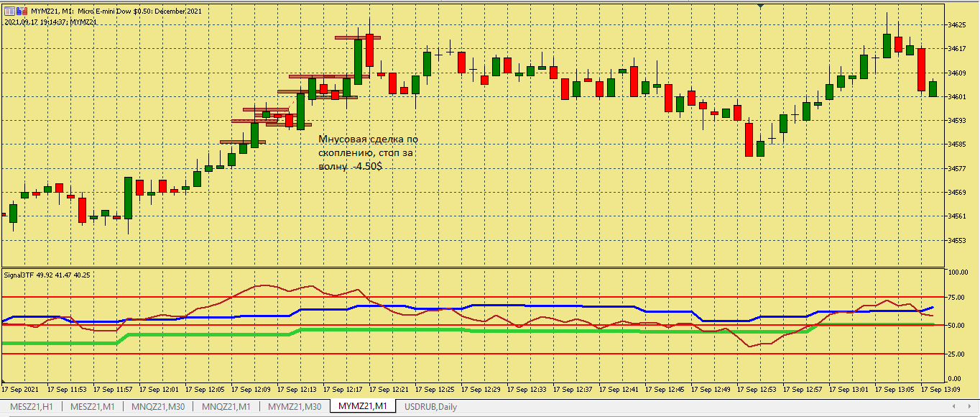Screen dimensions: 980x417
Task: Click the chart shift triangle at top
Action: coord(761,6)
